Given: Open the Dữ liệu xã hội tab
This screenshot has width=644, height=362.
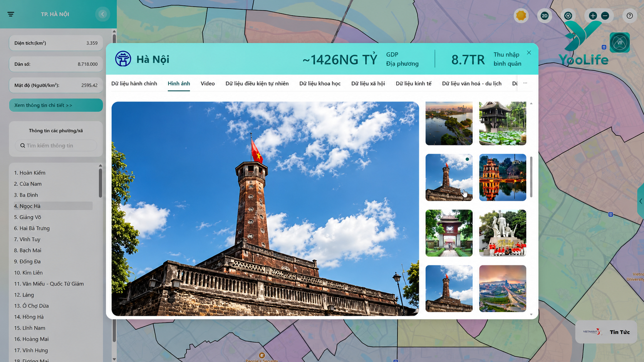Looking at the screenshot, I should point(368,83).
